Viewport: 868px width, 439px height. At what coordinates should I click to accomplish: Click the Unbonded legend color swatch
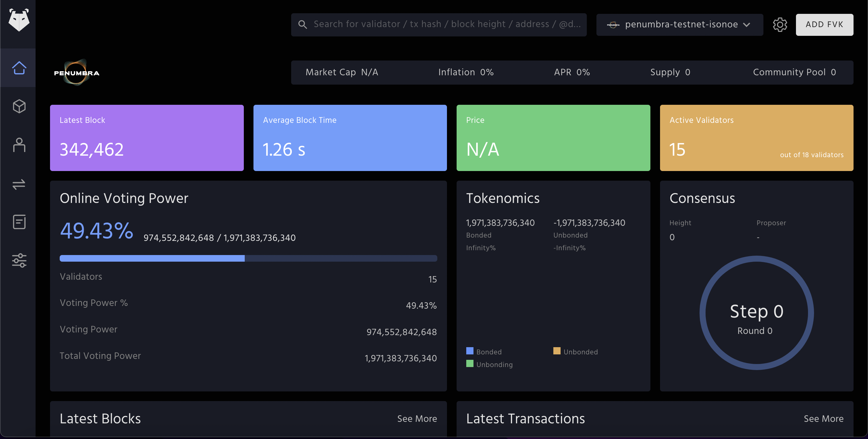pos(557,351)
